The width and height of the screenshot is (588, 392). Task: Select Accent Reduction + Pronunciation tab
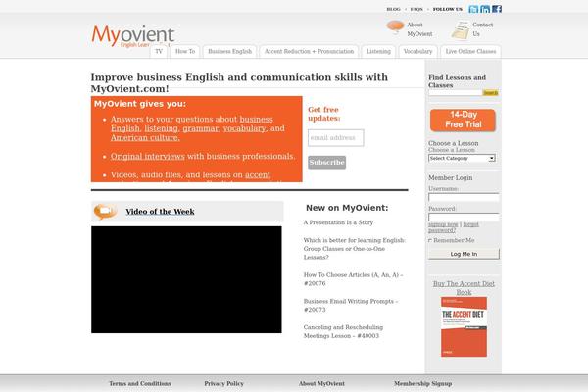[x=309, y=51]
